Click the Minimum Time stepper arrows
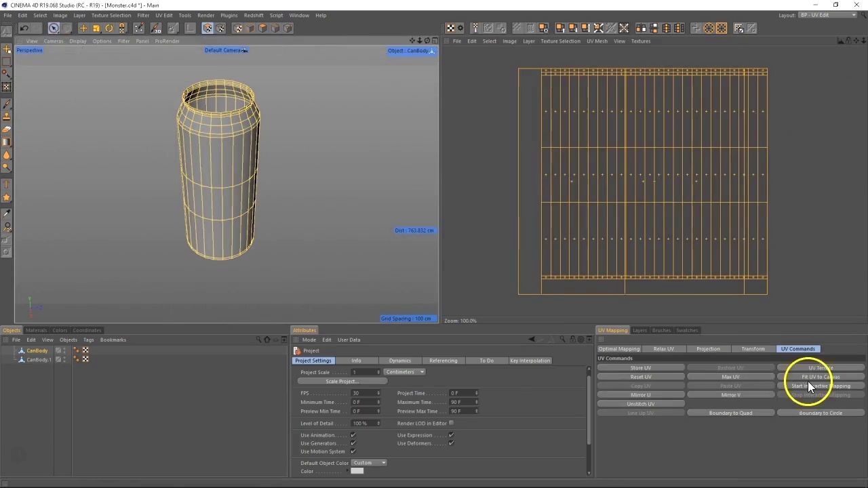868x488 pixels. (x=378, y=402)
